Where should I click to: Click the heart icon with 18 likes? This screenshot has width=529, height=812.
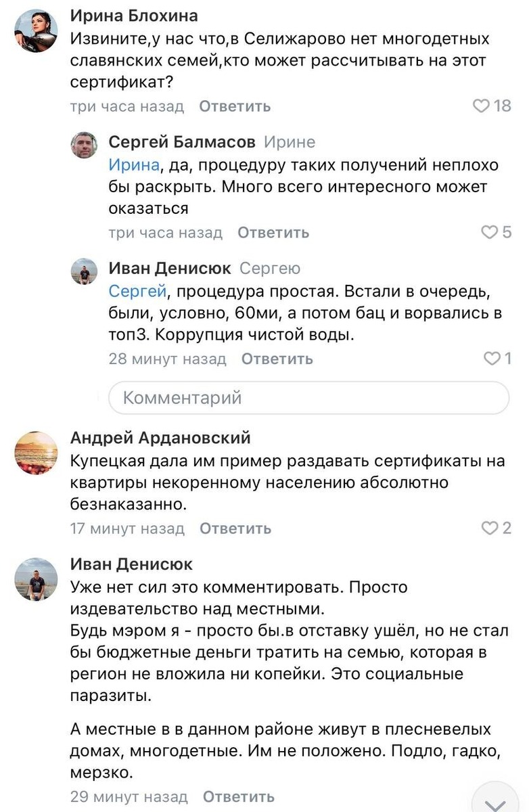pyautogui.click(x=481, y=106)
